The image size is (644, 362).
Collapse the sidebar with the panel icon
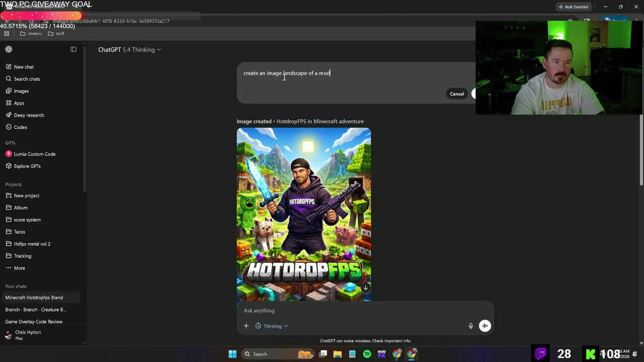[73, 49]
